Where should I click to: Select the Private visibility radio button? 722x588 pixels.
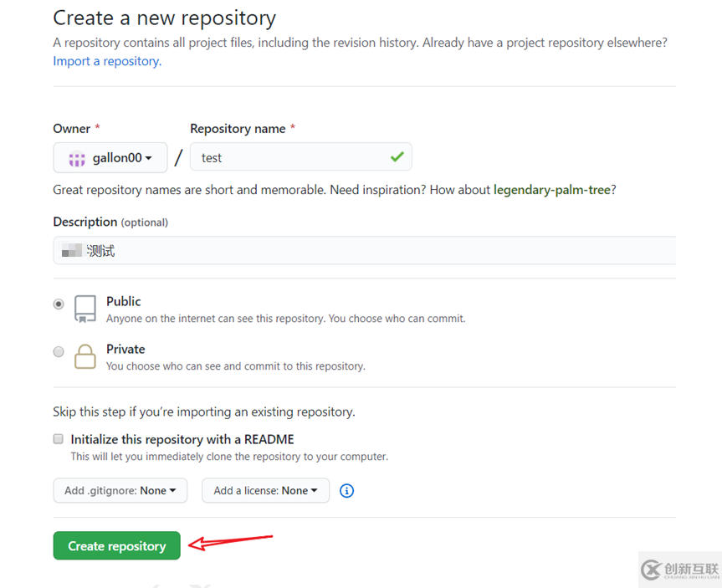pos(59,351)
